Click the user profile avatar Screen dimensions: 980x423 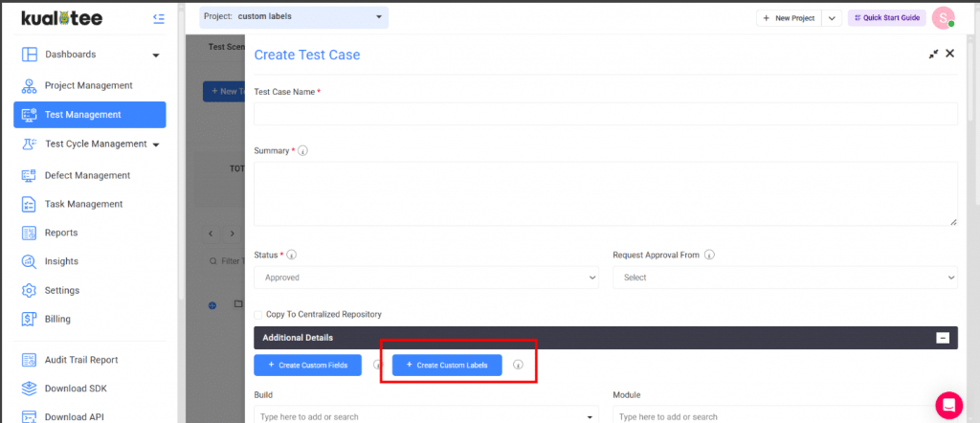[943, 18]
